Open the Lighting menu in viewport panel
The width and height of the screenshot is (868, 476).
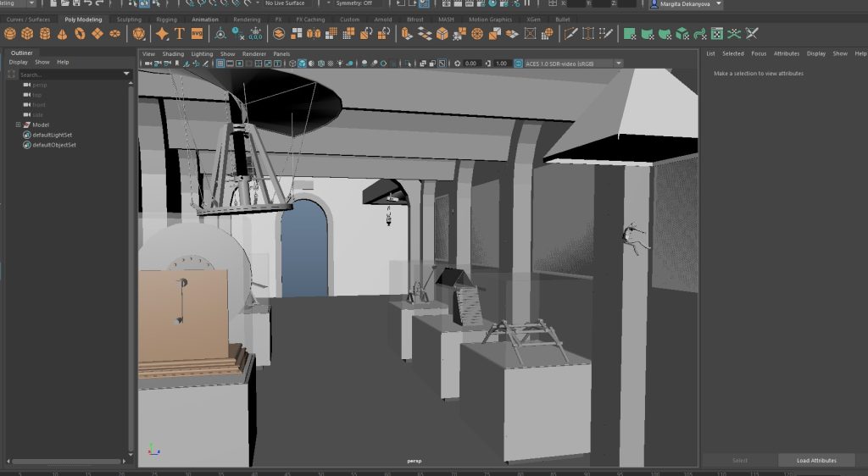point(202,53)
